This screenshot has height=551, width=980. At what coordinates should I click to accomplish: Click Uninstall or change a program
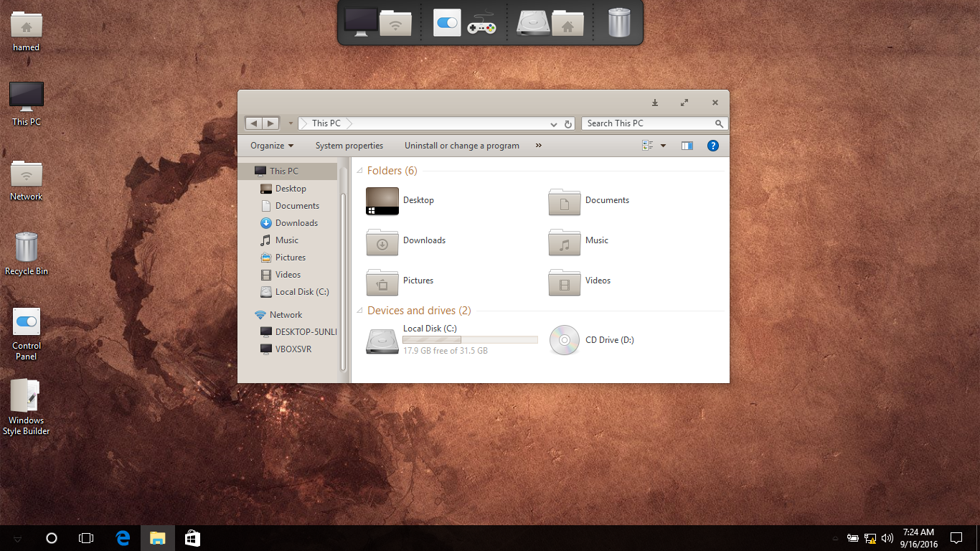[x=461, y=146]
